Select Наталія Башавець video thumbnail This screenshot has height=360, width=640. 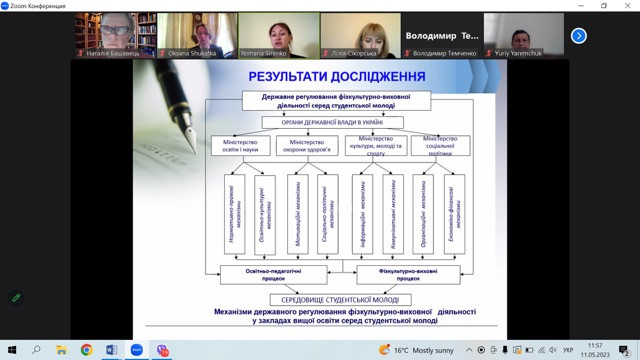[116, 35]
